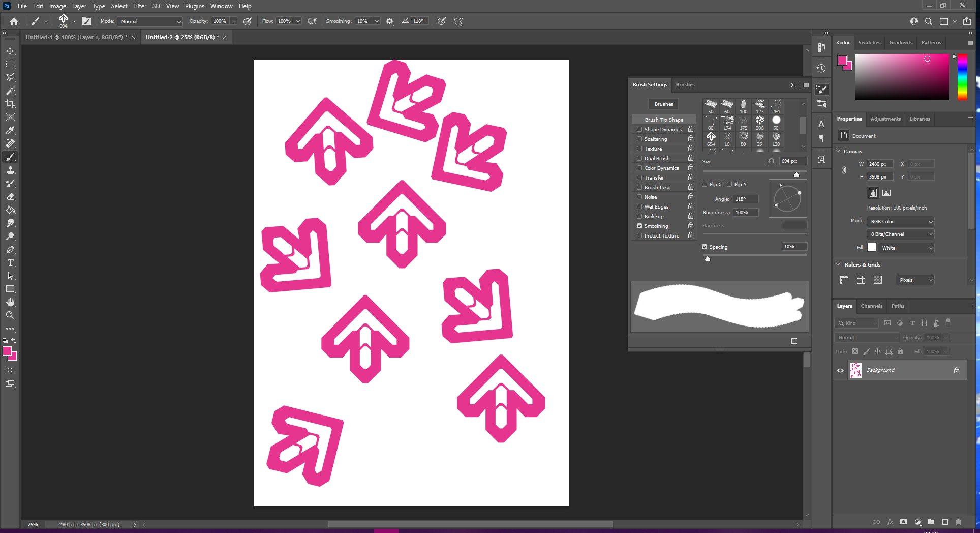The width and height of the screenshot is (980, 533).
Task: Select the Crop tool
Action: (x=10, y=104)
